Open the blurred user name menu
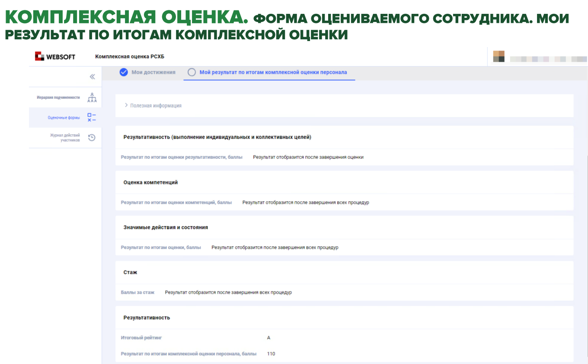 click(x=547, y=59)
